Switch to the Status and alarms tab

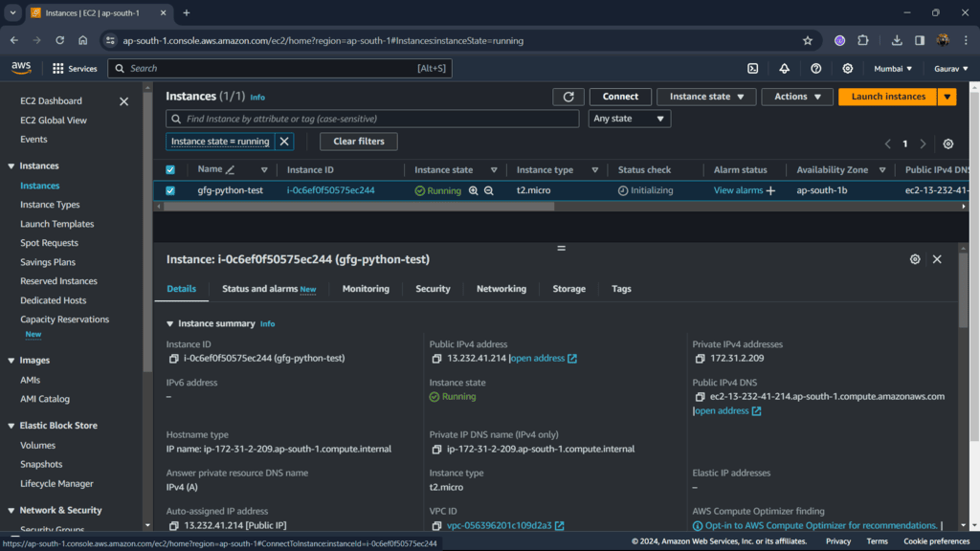pyautogui.click(x=269, y=289)
